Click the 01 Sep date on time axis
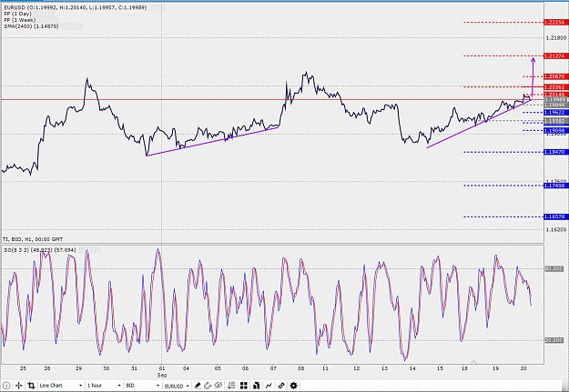 (x=162, y=372)
